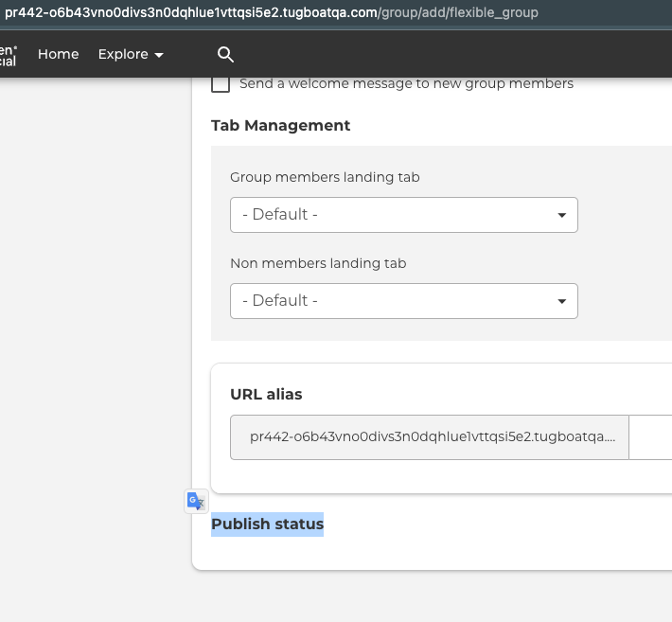Open the Explore menu
The height and width of the screenshot is (622, 672).
point(123,54)
